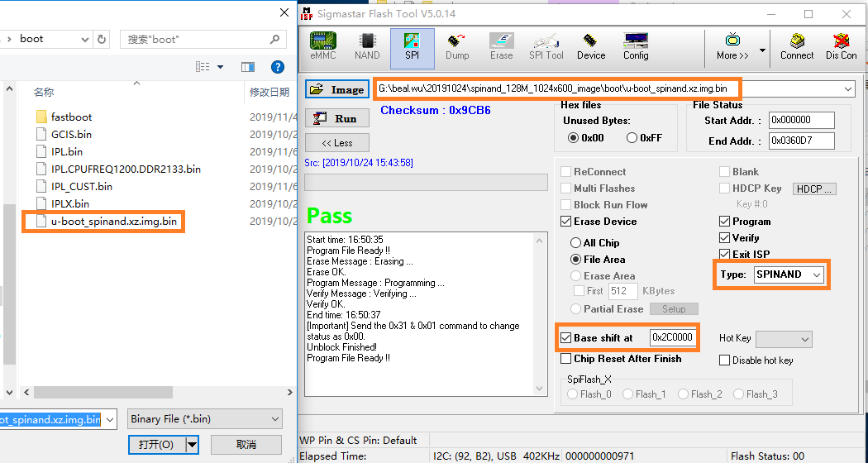Click the Image file browse button
The width and height of the screenshot is (868, 463).
[337, 89]
